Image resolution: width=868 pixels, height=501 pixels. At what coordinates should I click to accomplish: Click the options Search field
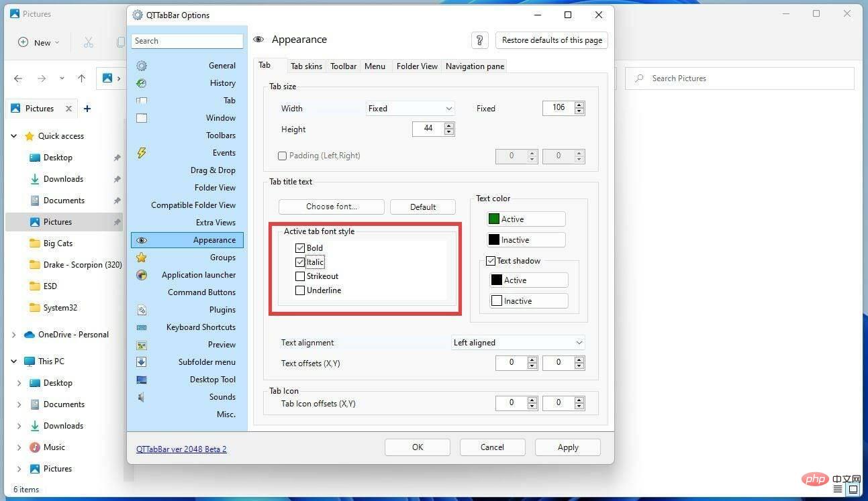pyautogui.click(x=187, y=41)
